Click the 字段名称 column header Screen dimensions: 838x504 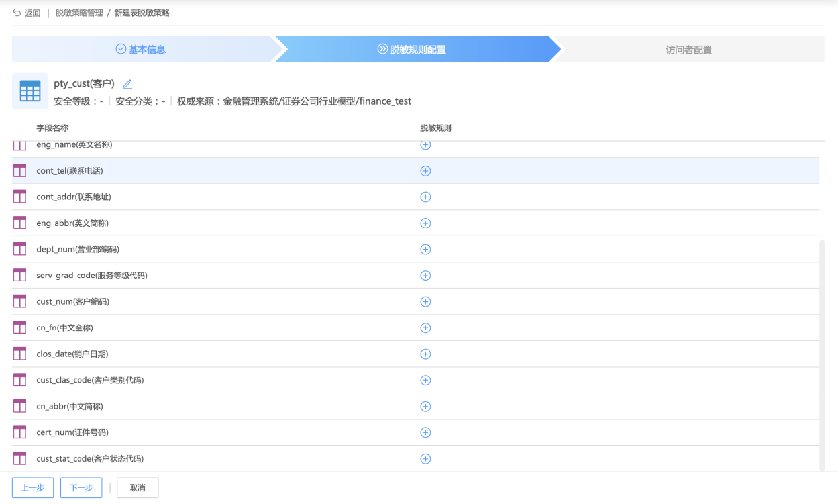tap(52, 128)
